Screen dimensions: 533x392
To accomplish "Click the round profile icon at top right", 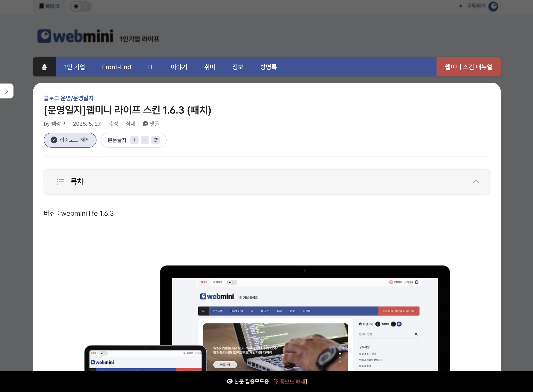I will (493, 6).
